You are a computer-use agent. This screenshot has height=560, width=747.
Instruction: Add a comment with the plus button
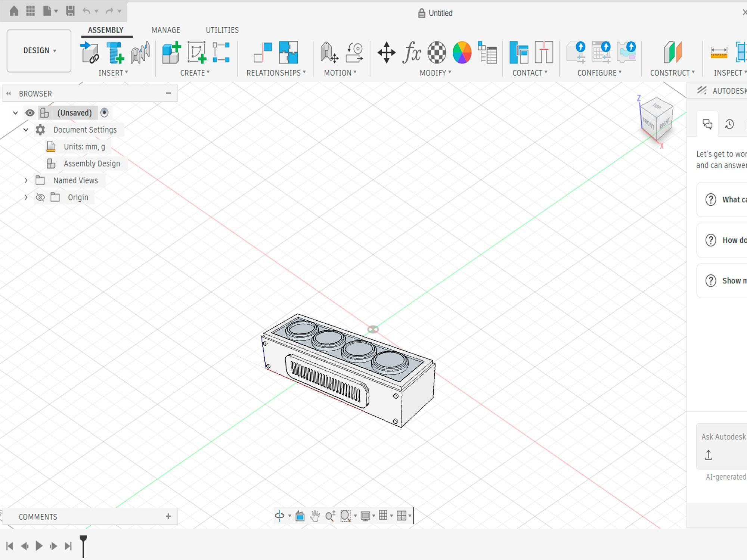point(168,516)
